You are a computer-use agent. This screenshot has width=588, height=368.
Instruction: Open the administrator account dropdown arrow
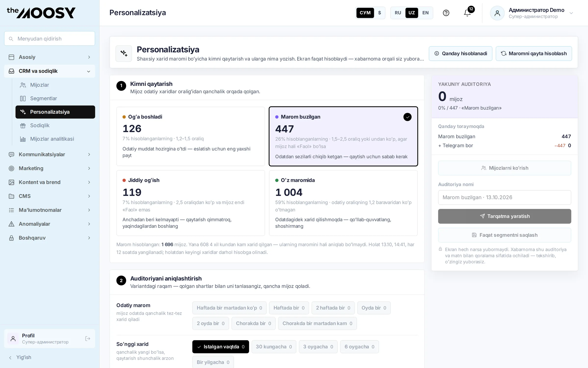(571, 13)
